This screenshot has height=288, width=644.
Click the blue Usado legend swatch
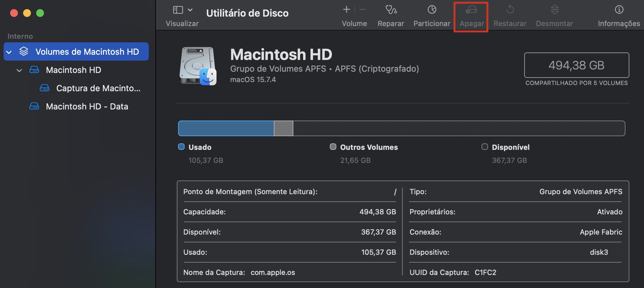pyautogui.click(x=181, y=147)
